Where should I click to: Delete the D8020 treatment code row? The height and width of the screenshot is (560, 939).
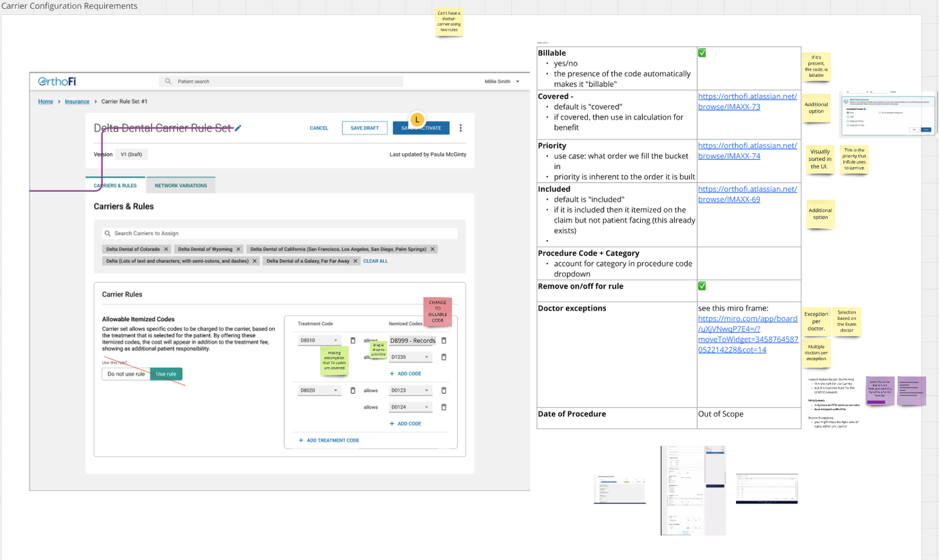click(352, 390)
